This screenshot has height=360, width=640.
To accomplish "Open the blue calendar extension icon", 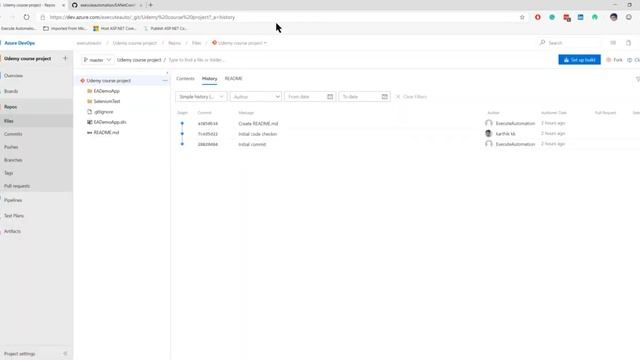I will (x=580, y=17).
